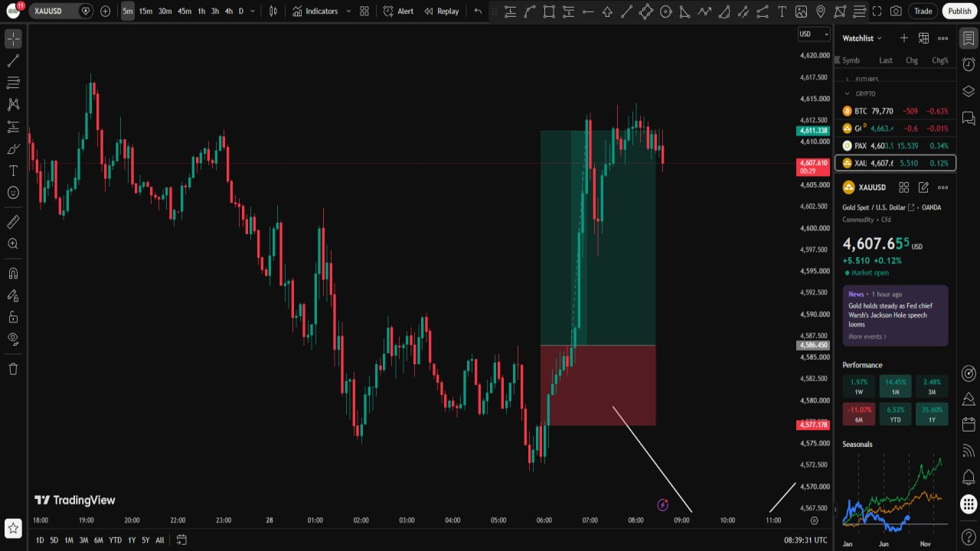Switch to 1h timeframe
This screenshot has height=551, width=980.
tap(201, 11)
